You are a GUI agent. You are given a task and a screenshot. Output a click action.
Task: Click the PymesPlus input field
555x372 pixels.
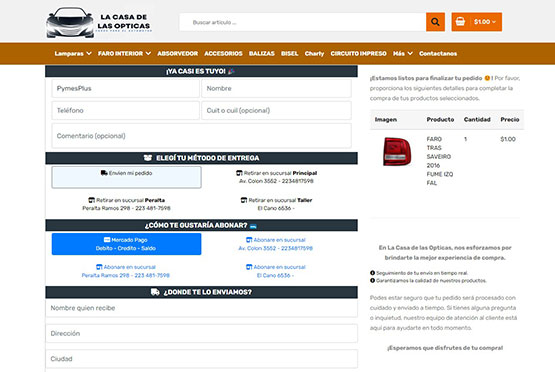(x=126, y=88)
